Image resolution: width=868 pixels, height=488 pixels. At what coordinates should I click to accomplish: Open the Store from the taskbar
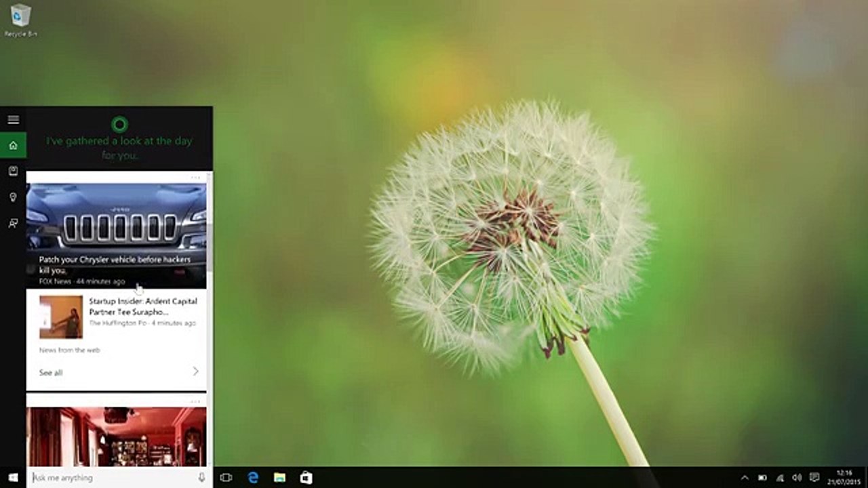[306, 477]
